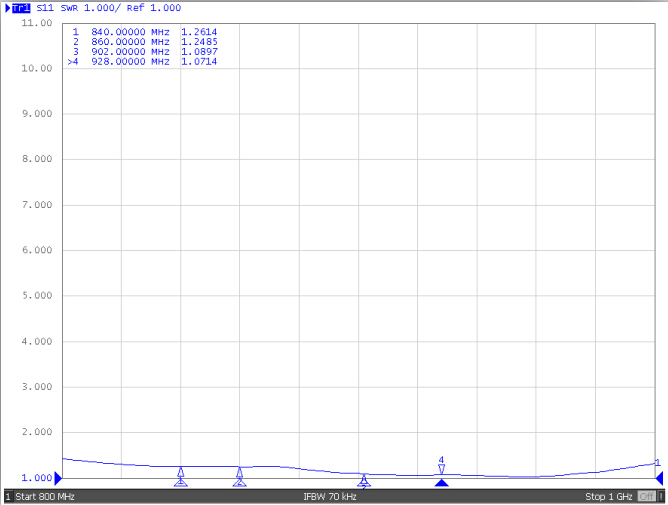
Task: Select marker 3 readout row at 902 MHz
Action: pyautogui.click(x=144, y=52)
